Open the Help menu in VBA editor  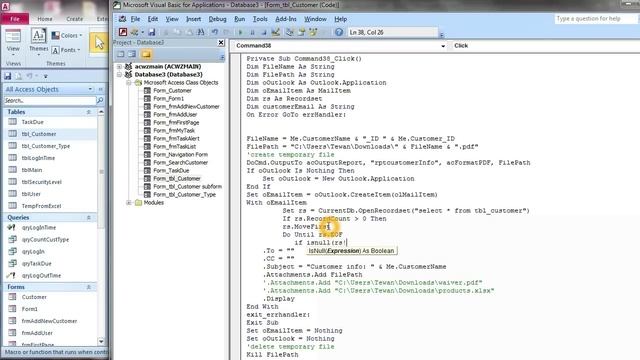pyautogui.click(x=340, y=19)
